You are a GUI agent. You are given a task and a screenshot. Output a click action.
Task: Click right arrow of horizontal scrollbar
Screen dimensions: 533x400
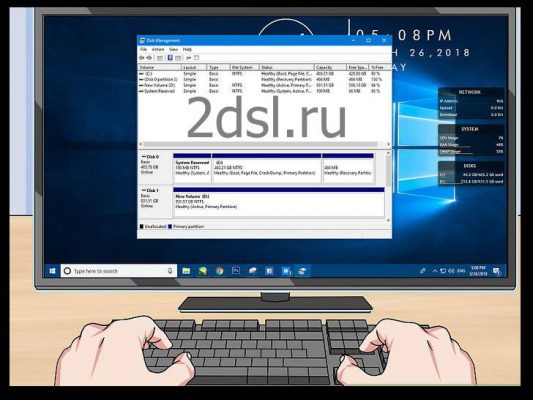388,144
